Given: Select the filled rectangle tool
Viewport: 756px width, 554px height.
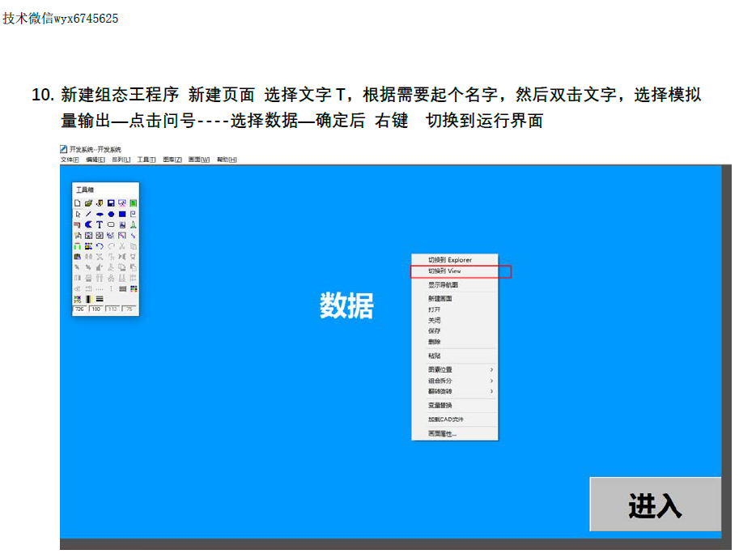Looking at the screenshot, I should [122, 214].
